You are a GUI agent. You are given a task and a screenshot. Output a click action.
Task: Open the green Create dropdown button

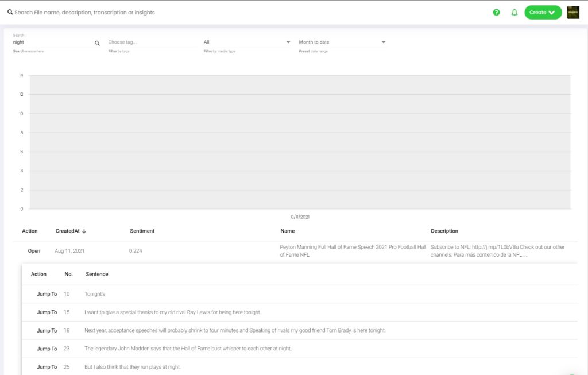[x=543, y=12]
